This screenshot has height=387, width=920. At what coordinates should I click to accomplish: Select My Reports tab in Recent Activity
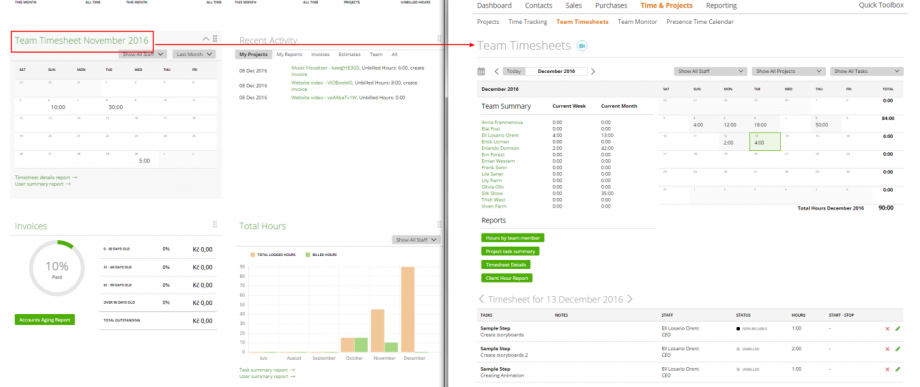click(x=289, y=54)
